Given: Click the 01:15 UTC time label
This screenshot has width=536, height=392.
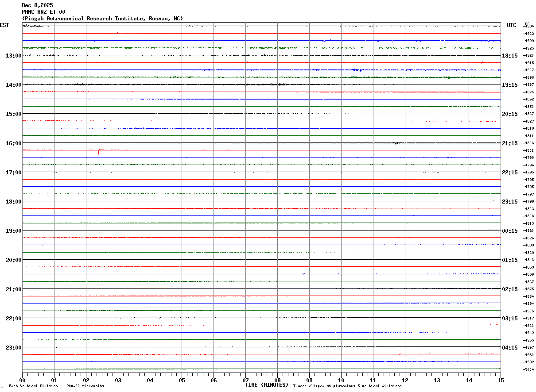Looking at the screenshot, I should tap(510, 260).
